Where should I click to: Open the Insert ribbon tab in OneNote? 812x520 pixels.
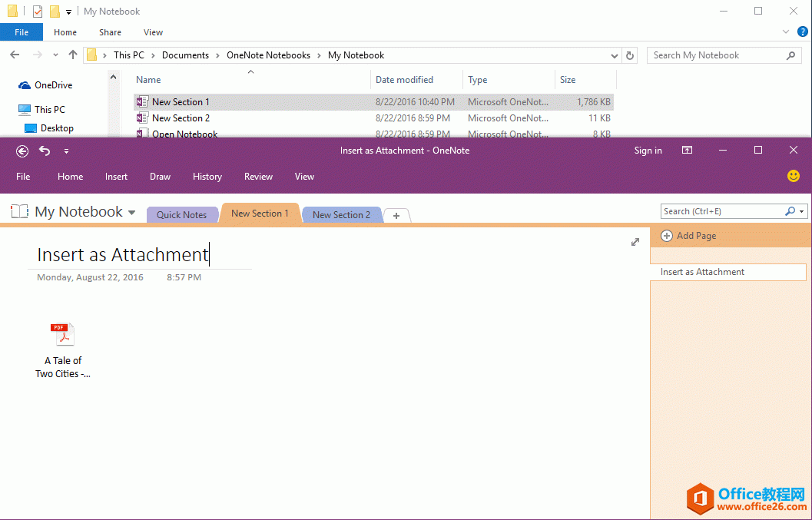click(x=116, y=176)
